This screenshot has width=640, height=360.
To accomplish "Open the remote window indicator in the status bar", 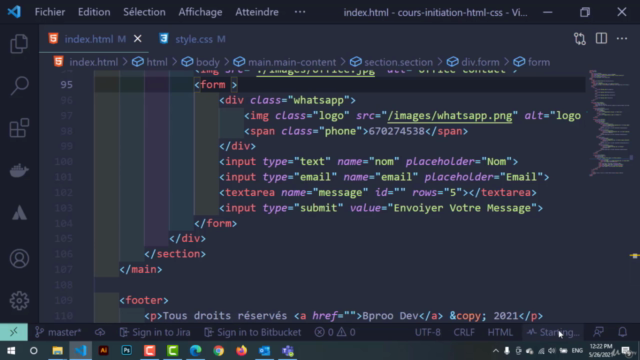I will [14, 332].
